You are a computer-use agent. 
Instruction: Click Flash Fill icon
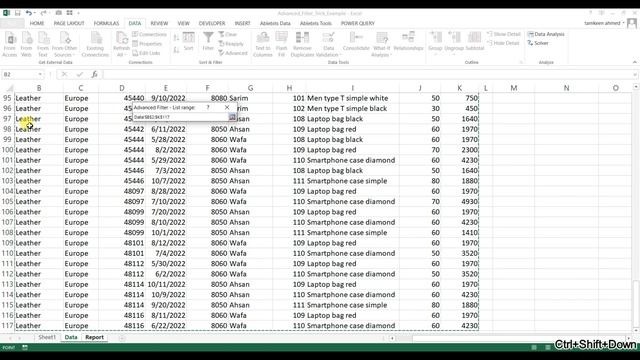(281, 44)
